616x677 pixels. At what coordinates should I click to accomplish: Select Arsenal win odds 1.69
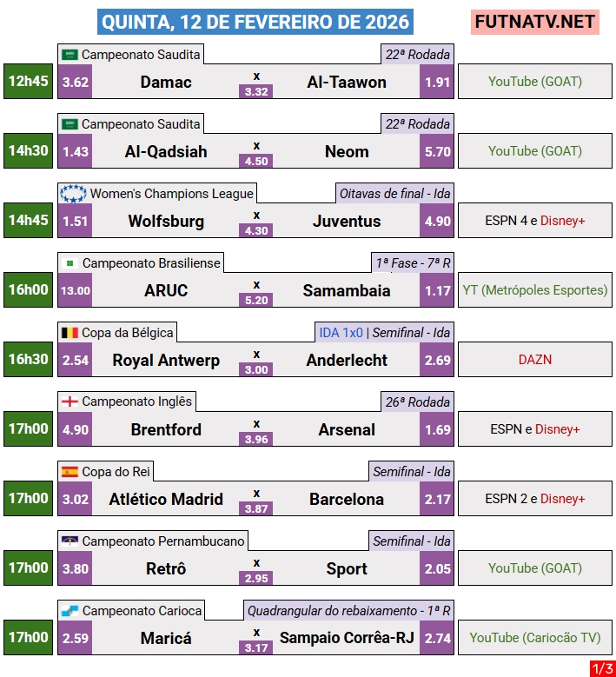pyautogui.click(x=437, y=429)
